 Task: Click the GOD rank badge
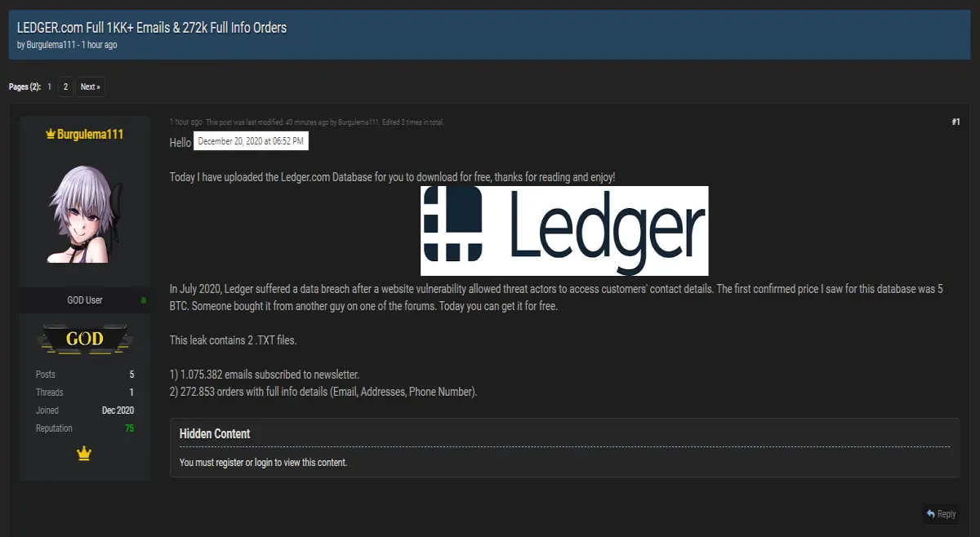(84, 339)
